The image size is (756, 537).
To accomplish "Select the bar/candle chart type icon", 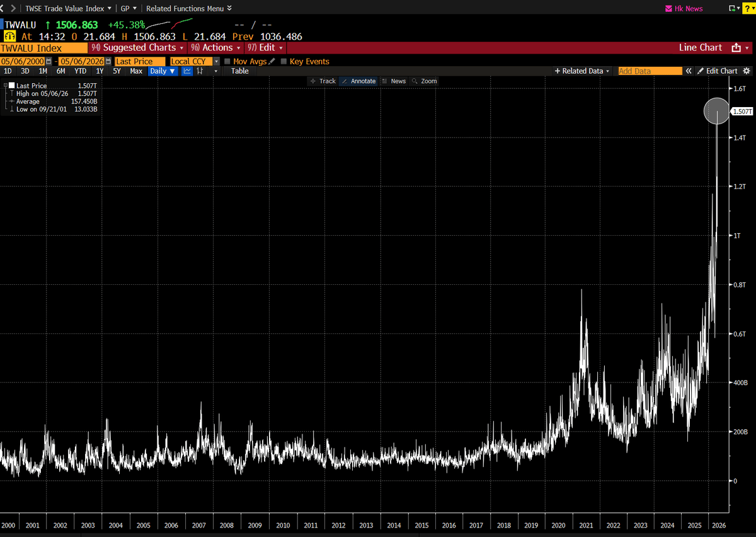I will tap(200, 71).
